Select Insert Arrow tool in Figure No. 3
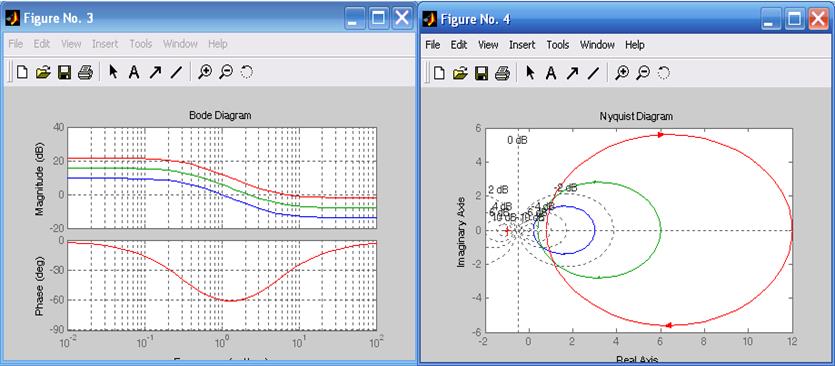835x366 pixels. pyautogui.click(x=155, y=72)
